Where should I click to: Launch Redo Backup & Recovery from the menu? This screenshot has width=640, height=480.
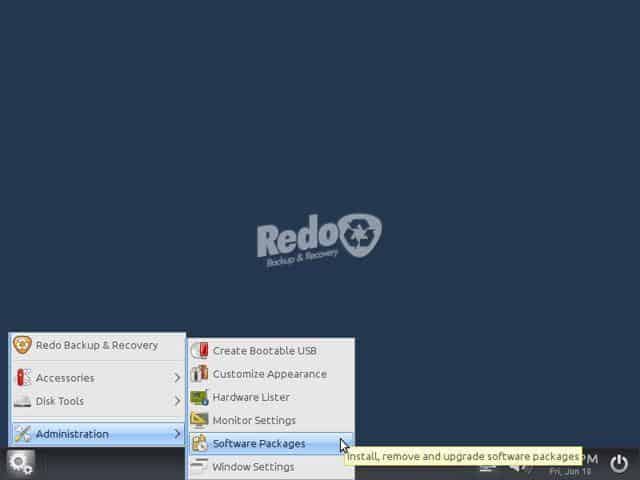97,345
